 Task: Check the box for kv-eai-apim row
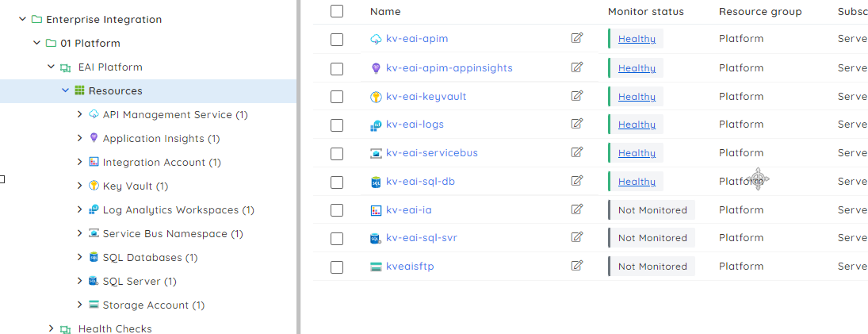tap(337, 40)
